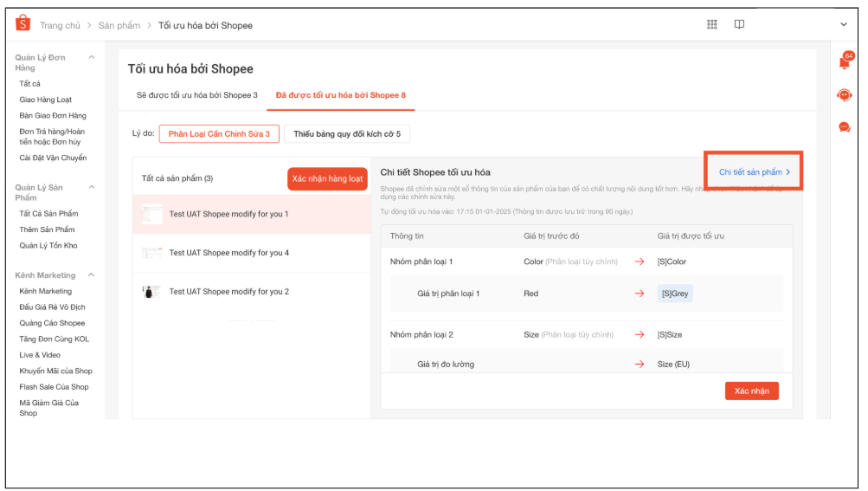
Task: Select Test UAT Shopee modify for you 4
Action: point(251,253)
